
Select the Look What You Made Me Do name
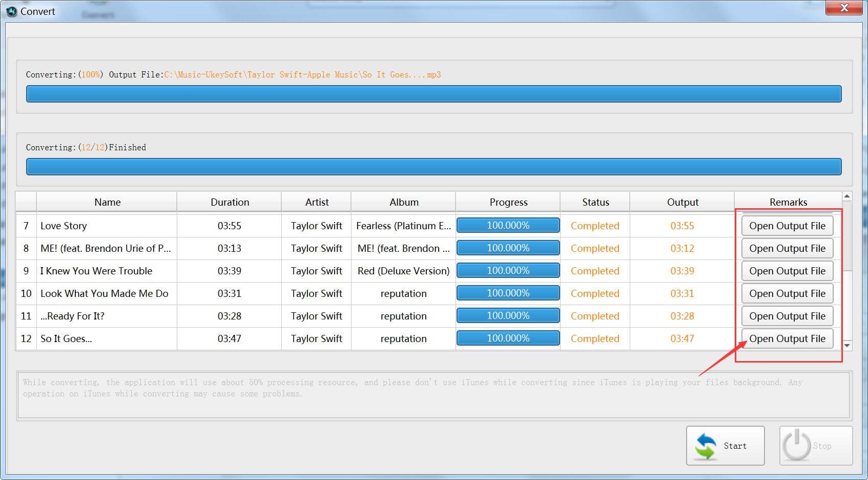click(105, 293)
